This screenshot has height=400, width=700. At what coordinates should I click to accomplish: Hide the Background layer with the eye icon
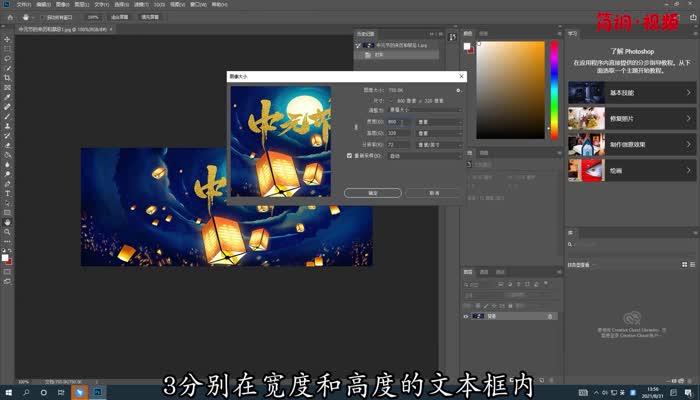[x=466, y=316]
